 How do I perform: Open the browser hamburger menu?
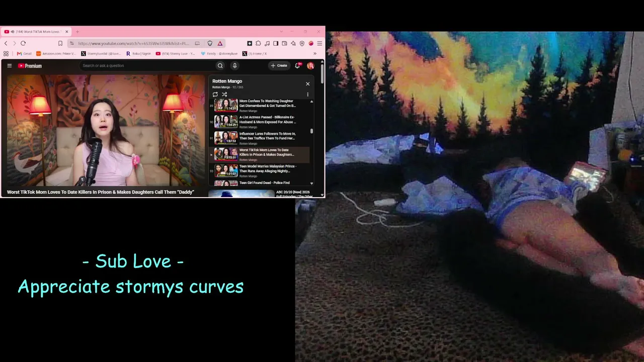[319, 43]
